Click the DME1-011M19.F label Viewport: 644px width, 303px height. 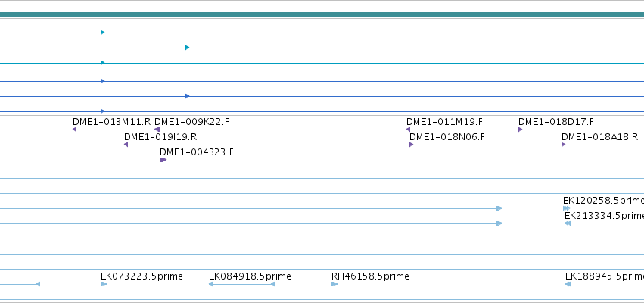click(x=444, y=122)
